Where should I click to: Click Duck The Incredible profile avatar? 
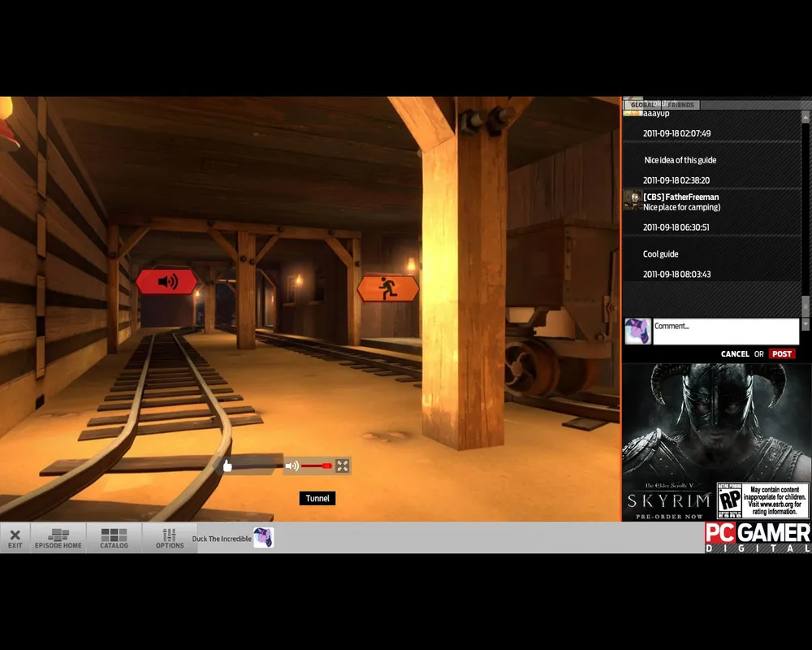pyautogui.click(x=263, y=538)
